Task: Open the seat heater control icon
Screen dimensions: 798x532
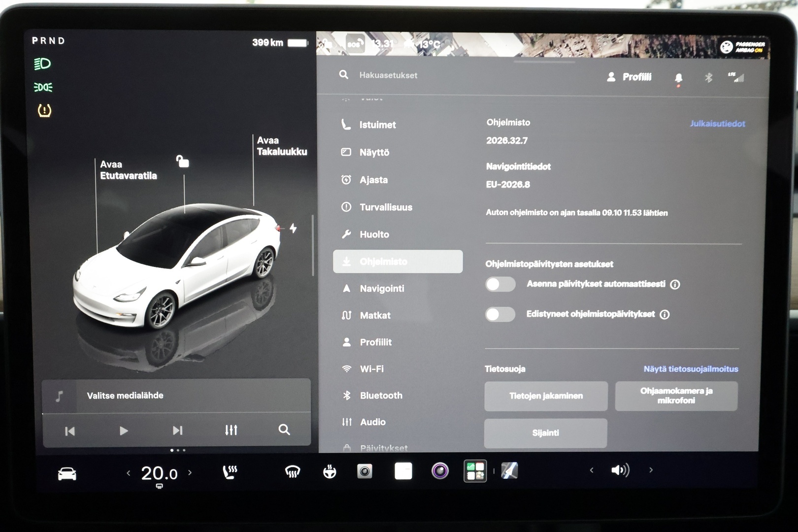Action: coord(230,472)
